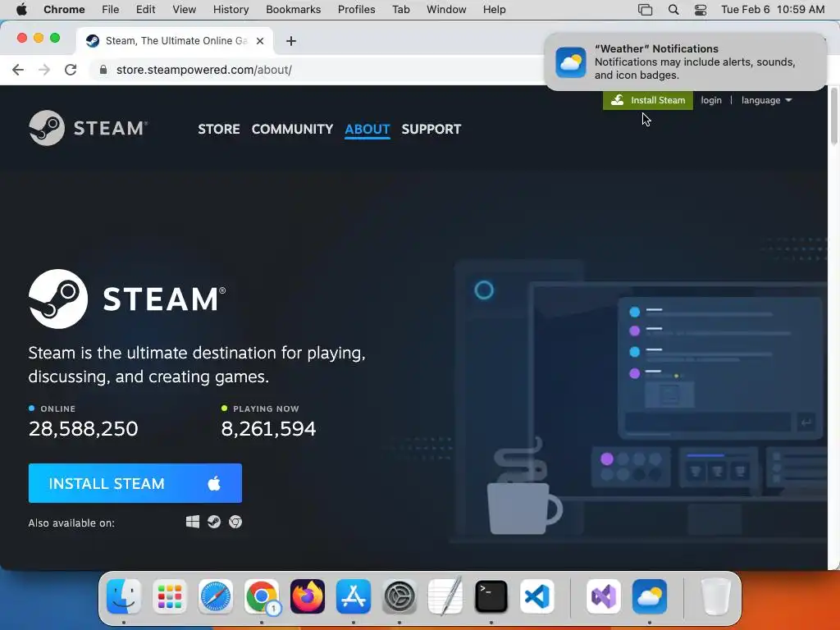Open the History menu
The width and height of the screenshot is (840, 630).
click(231, 9)
